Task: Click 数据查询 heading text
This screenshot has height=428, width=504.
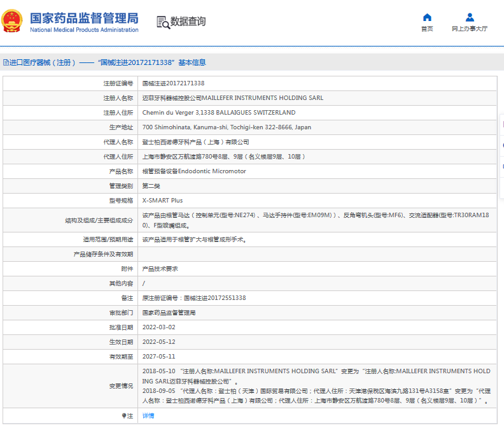Action: point(188,22)
